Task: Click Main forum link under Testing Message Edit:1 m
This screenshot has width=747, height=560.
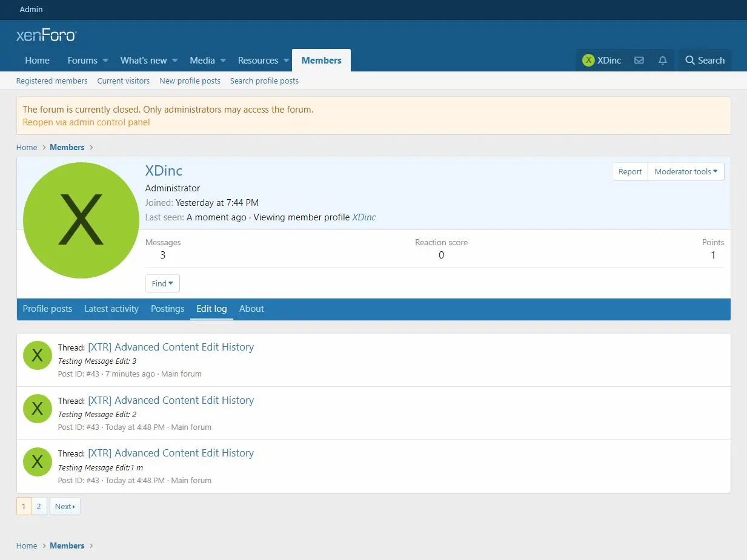Action: (x=191, y=480)
